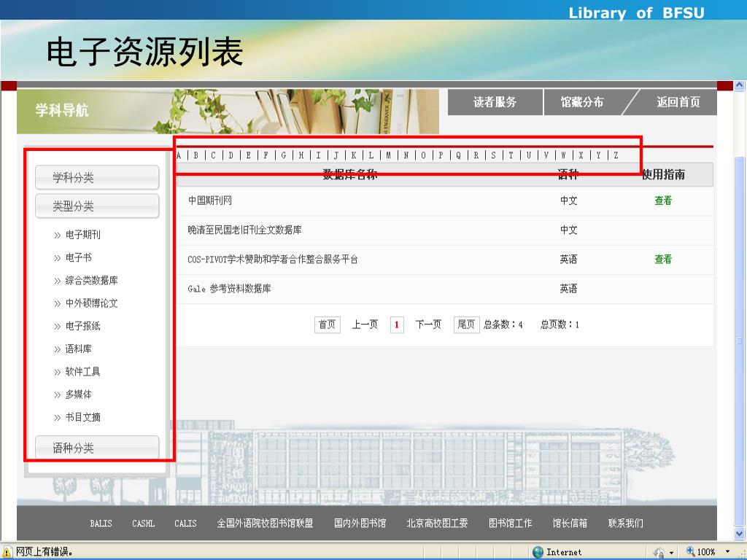
Task: Select 书目文摘 in the sidebar
Action: [83, 418]
